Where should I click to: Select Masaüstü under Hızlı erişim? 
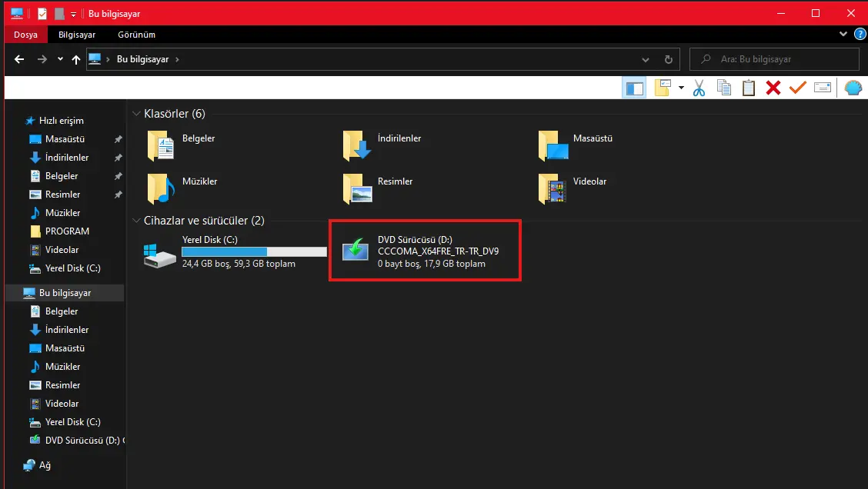pyautogui.click(x=65, y=139)
